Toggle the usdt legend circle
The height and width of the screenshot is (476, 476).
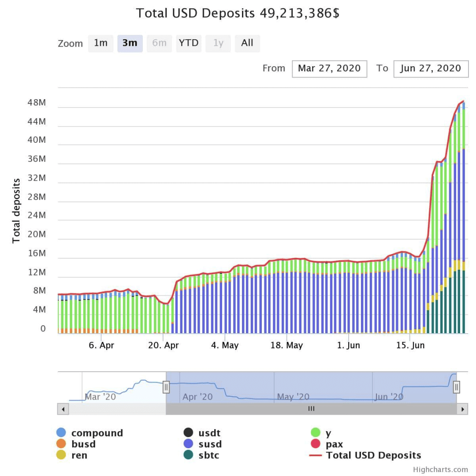(x=188, y=432)
